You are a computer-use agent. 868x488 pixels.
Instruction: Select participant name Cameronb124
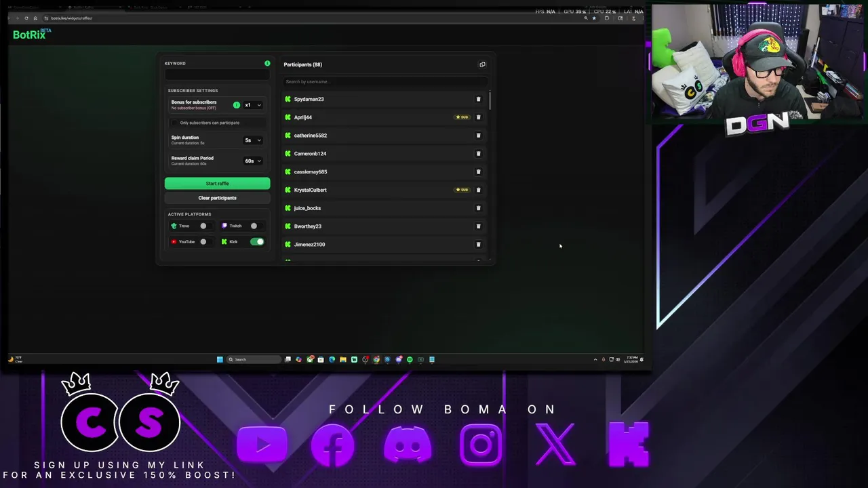(x=310, y=154)
